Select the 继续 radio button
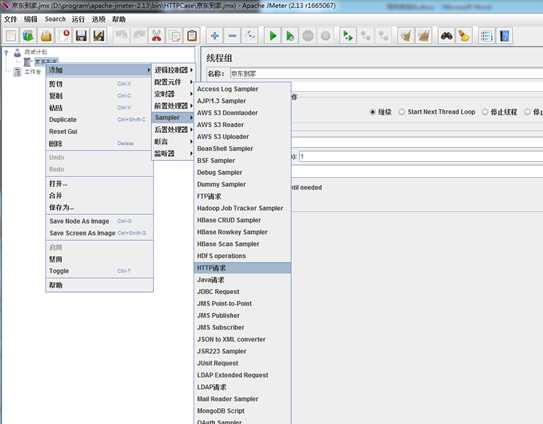Viewport: 543px width, 424px height. pos(373,112)
